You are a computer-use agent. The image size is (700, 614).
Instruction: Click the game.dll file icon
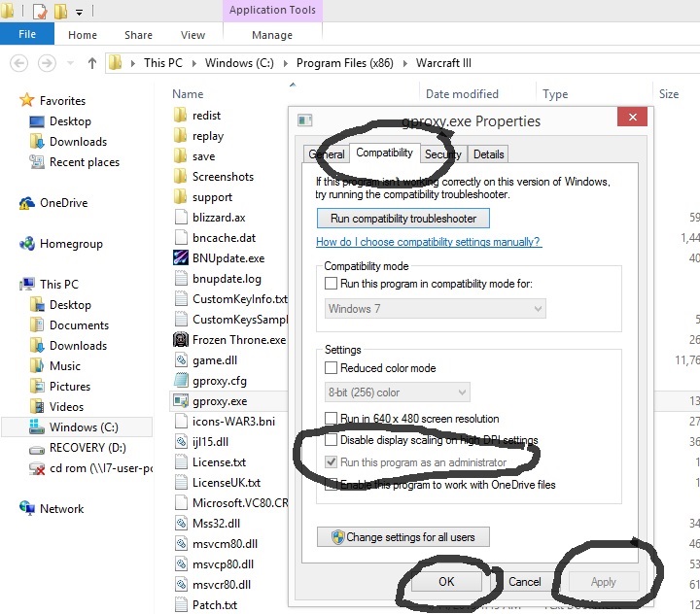[x=181, y=359]
